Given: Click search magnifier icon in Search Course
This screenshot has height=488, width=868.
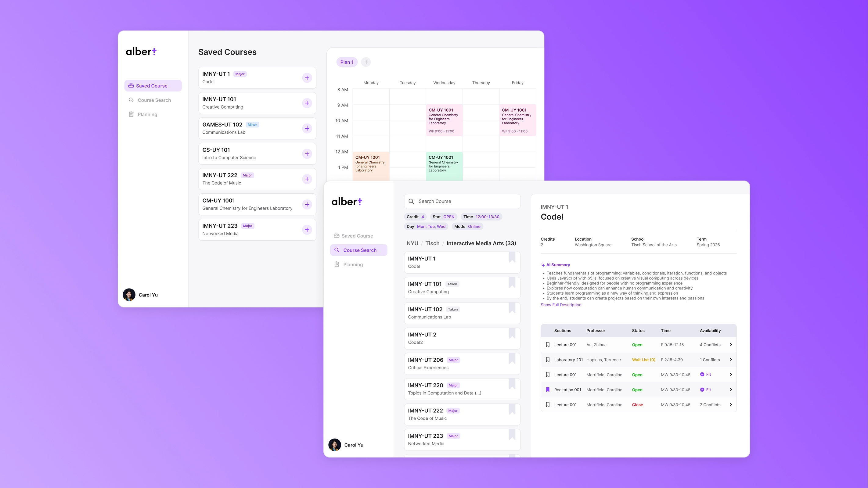Looking at the screenshot, I should click(411, 201).
